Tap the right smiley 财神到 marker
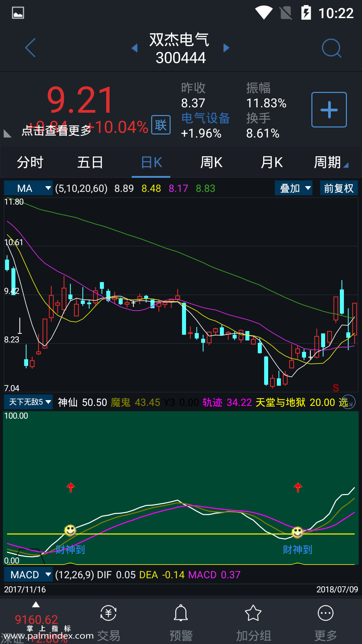 pyautogui.click(x=297, y=532)
